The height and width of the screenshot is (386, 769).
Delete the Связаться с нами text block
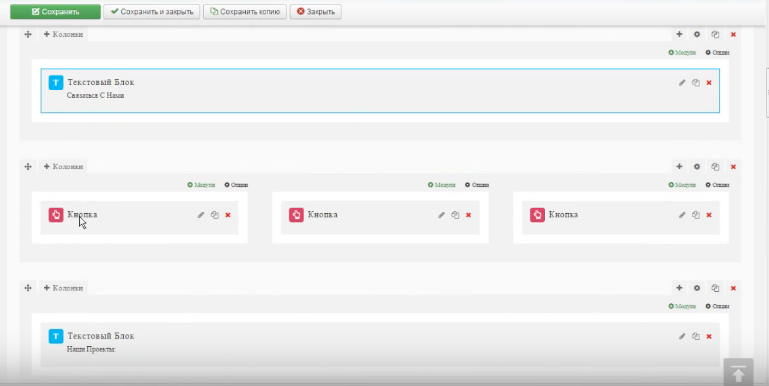pos(709,83)
